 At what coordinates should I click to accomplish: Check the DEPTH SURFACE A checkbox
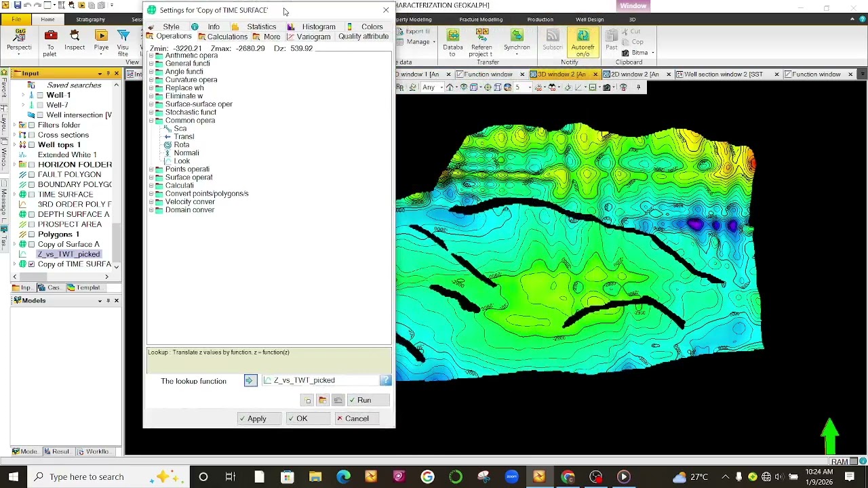click(31, 214)
